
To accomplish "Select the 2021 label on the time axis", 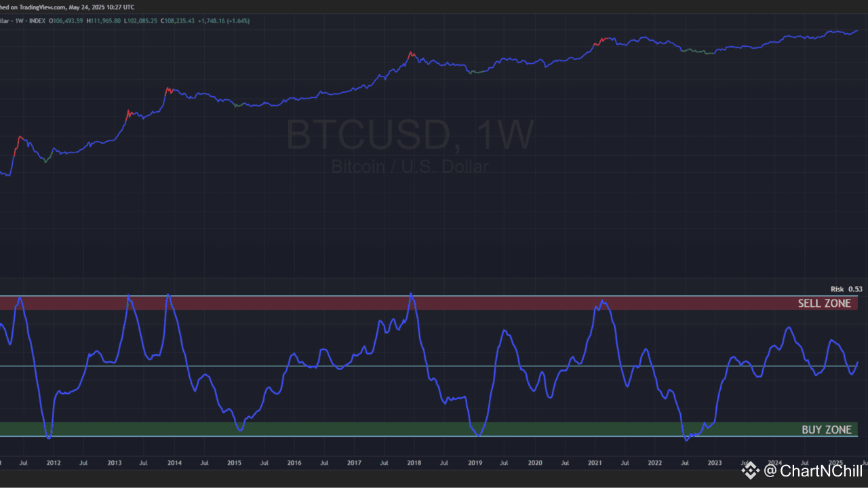I will pyautogui.click(x=595, y=463).
